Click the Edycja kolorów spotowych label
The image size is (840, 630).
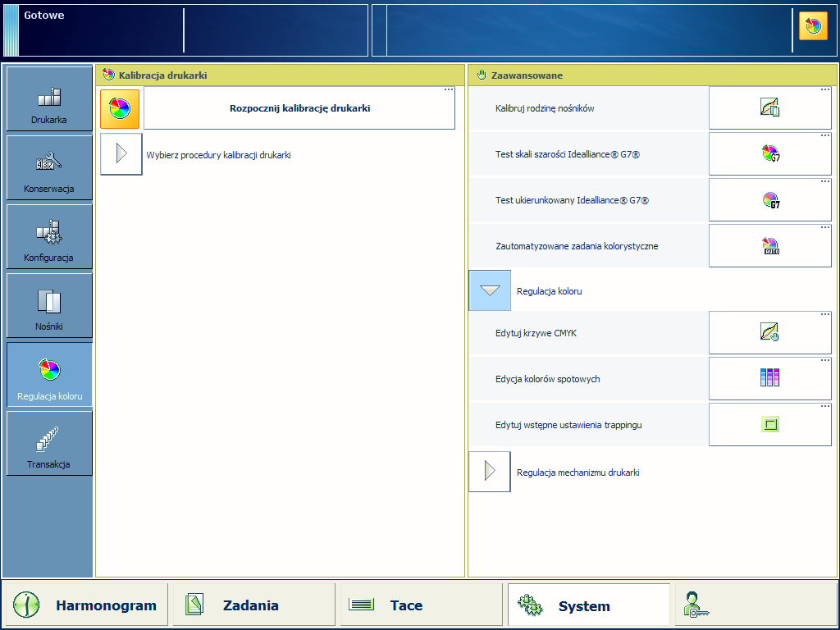547,379
